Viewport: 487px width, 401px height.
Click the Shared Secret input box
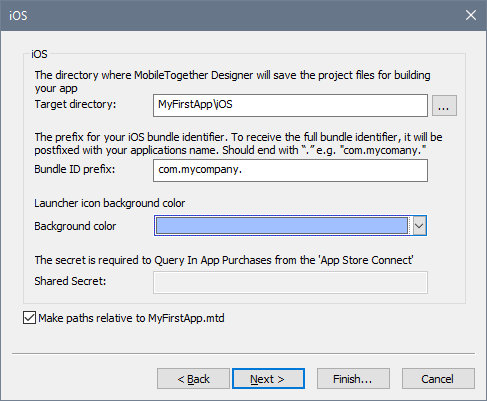290,283
